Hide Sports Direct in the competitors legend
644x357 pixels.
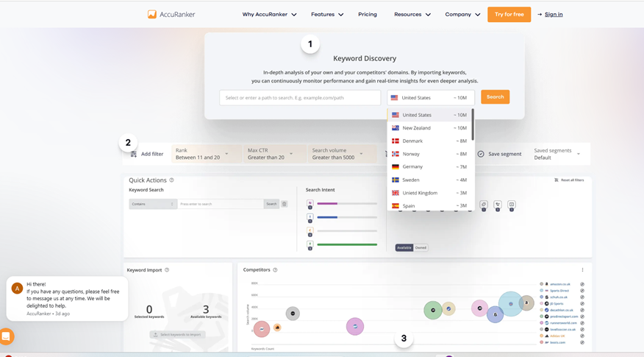pyautogui.click(x=582, y=291)
